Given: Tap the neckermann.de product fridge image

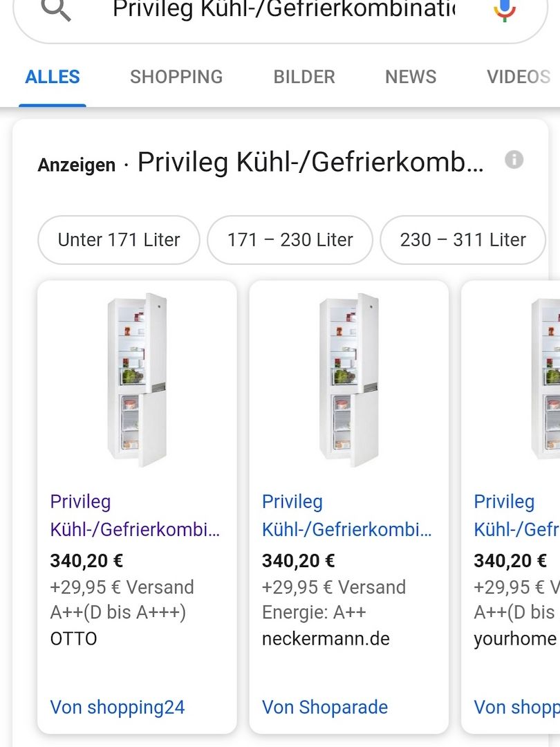Looking at the screenshot, I should click(x=348, y=380).
